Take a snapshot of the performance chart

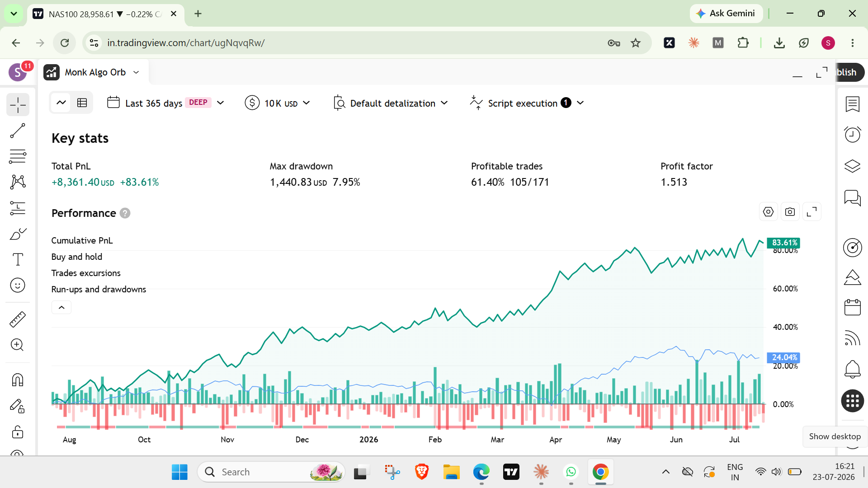point(790,211)
